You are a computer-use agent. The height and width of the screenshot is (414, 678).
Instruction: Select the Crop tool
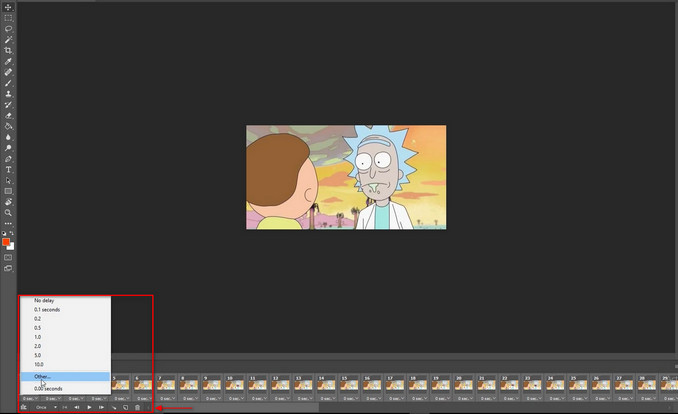click(8, 51)
